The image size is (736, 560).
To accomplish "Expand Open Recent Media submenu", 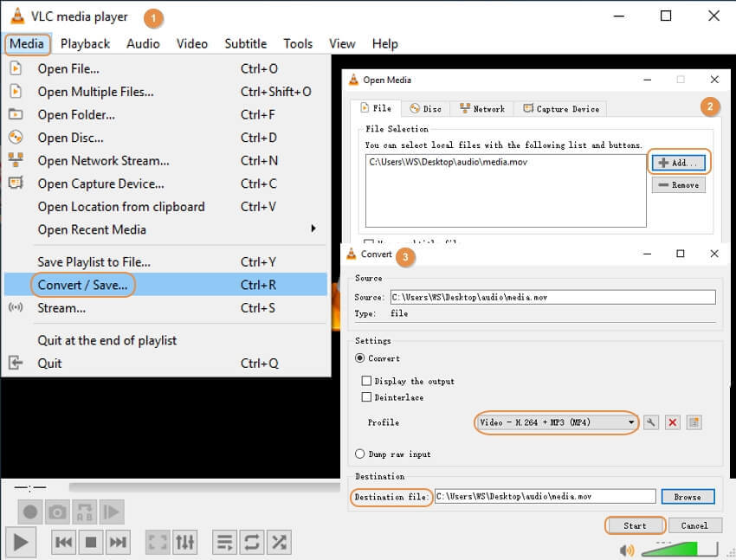I will 165,230.
